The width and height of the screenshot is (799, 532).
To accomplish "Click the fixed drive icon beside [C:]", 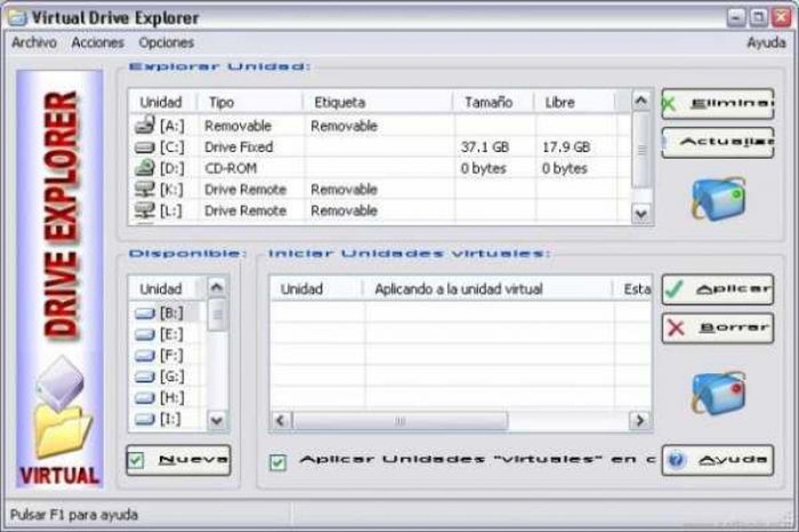I will (x=143, y=147).
